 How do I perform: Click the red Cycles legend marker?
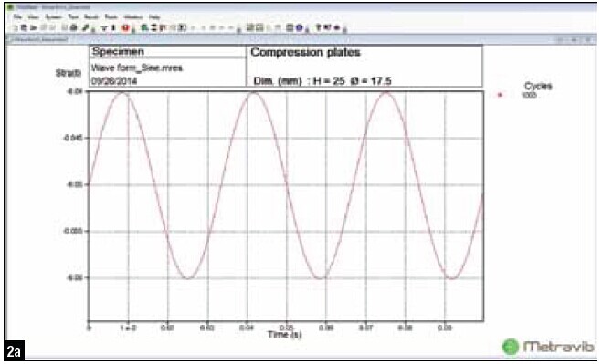[x=500, y=95]
